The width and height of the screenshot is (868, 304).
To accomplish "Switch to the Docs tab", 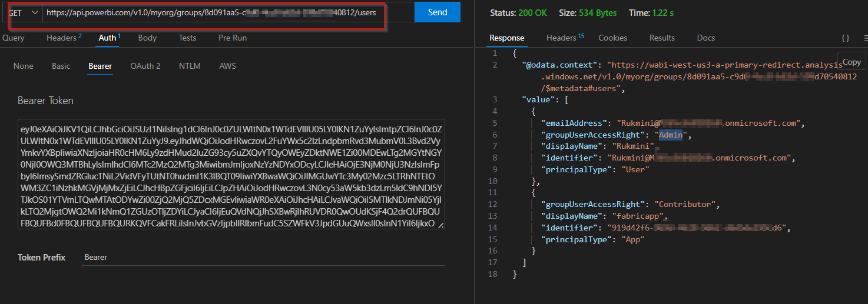I will pos(705,38).
